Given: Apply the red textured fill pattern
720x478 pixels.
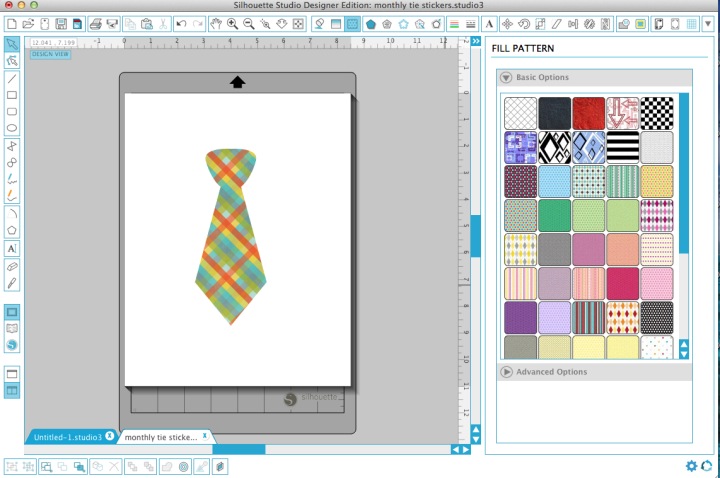Looking at the screenshot, I should pyautogui.click(x=589, y=113).
